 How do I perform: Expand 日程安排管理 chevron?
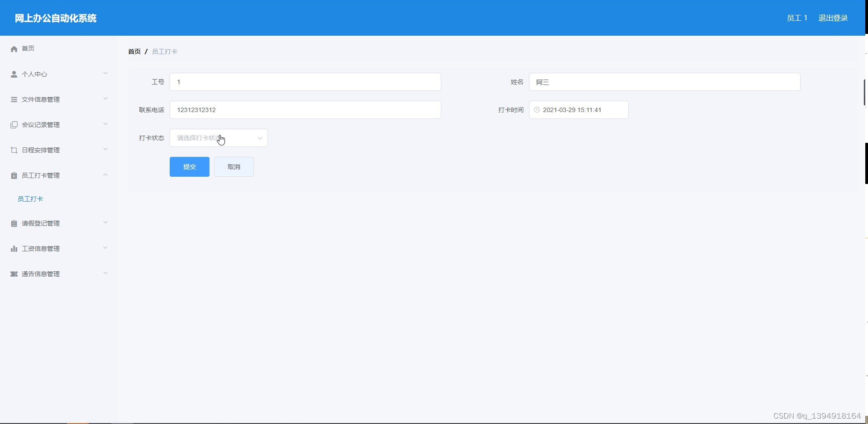[105, 149]
